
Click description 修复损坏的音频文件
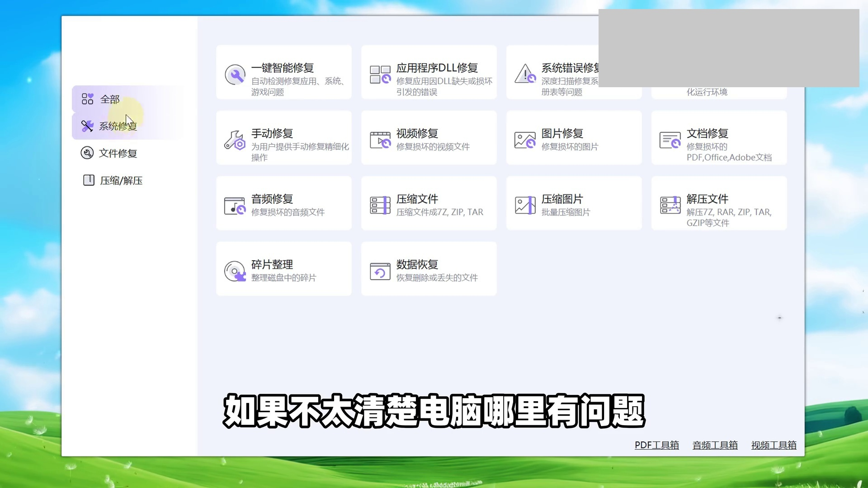pyautogui.click(x=288, y=212)
